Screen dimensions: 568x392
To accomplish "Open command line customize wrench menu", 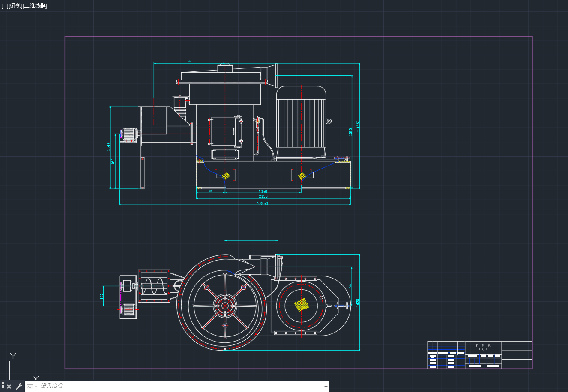I will click(x=19, y=386).
